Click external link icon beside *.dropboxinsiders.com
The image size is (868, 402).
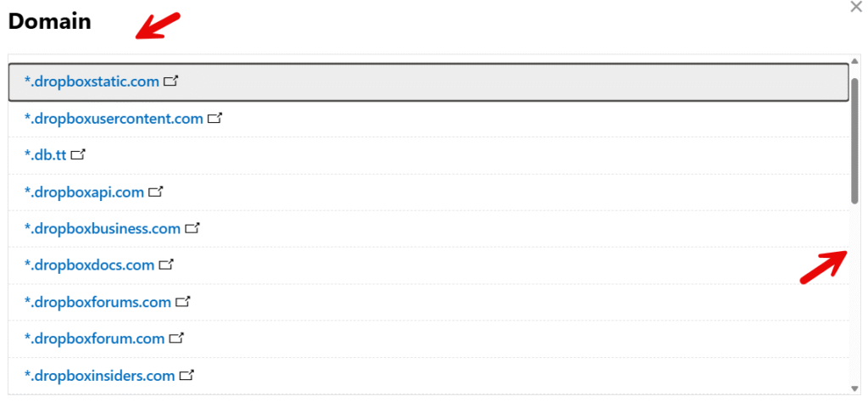click(187, 376)
